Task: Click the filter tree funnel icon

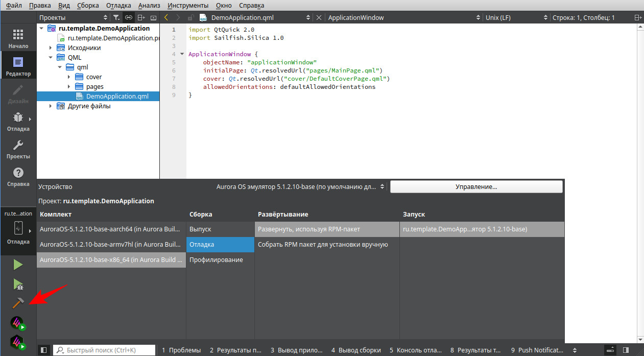Action: [x=116, y=17]
